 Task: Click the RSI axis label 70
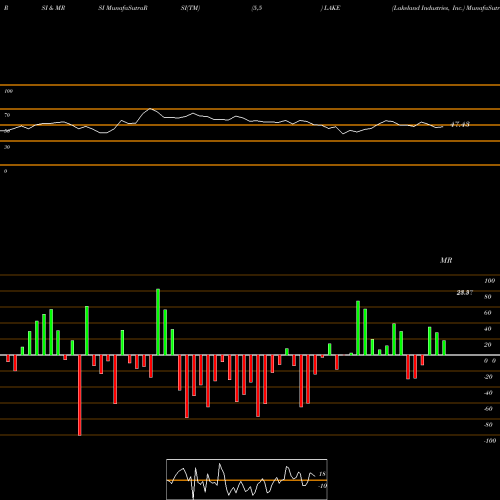point(7,115)
